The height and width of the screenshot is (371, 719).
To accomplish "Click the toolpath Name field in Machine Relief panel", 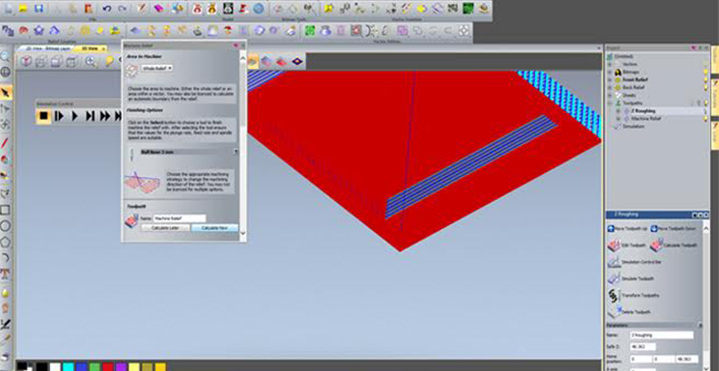I will point(179,218).
